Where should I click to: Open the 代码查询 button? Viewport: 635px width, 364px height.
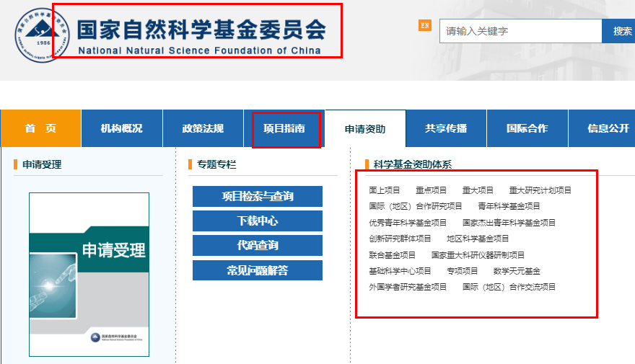(258, 246)
